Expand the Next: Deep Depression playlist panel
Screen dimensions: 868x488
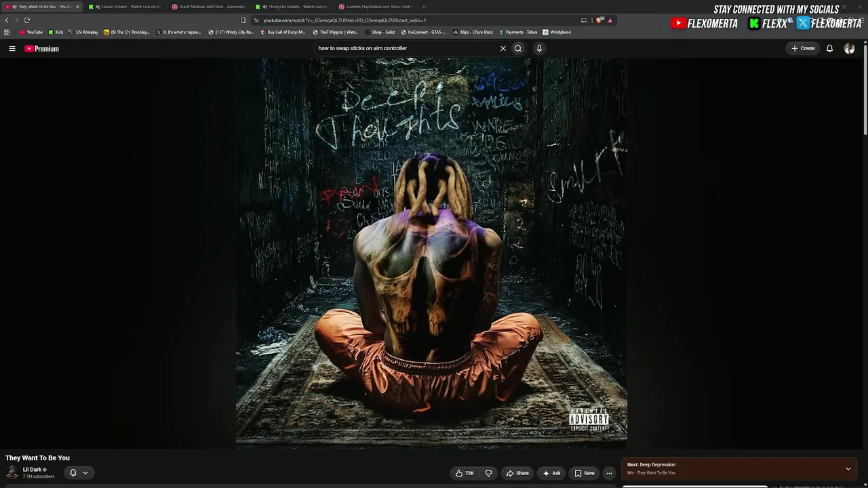(x=848, y=468)
